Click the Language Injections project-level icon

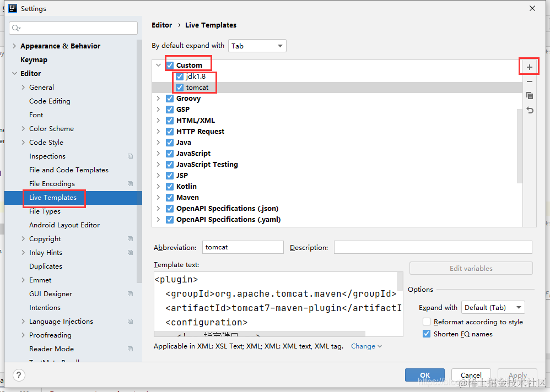[x=130, y=321]
